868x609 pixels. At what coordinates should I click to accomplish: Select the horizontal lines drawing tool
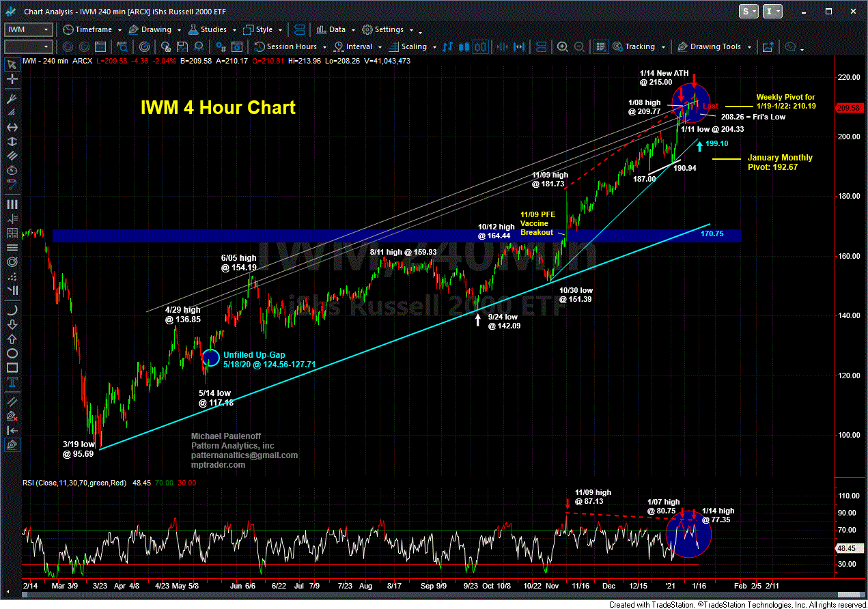(12, 247)
